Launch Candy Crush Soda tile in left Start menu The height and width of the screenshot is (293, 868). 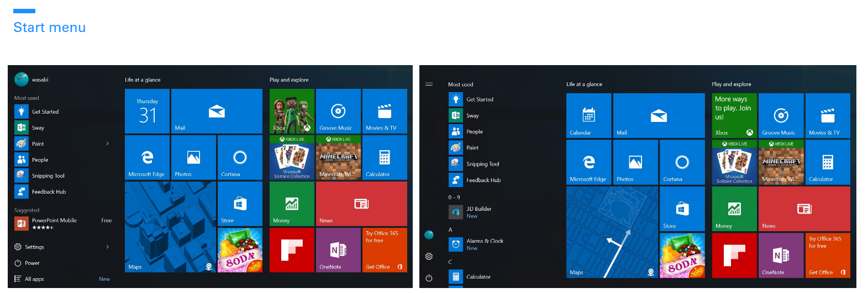click(240, 250)
